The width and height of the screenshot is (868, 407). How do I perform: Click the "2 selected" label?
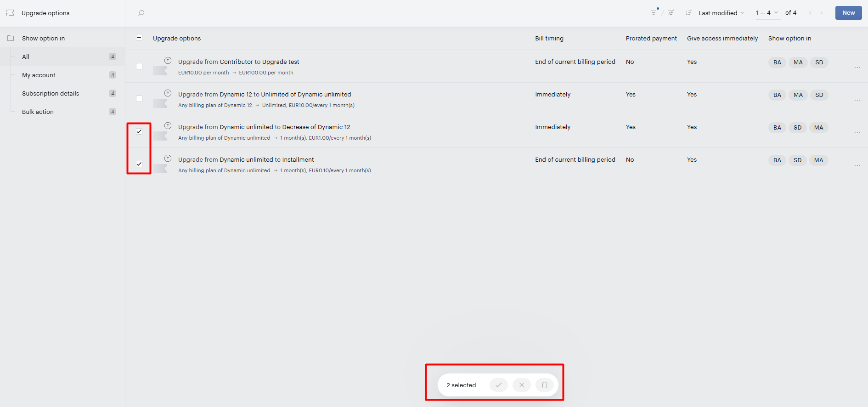461,385
